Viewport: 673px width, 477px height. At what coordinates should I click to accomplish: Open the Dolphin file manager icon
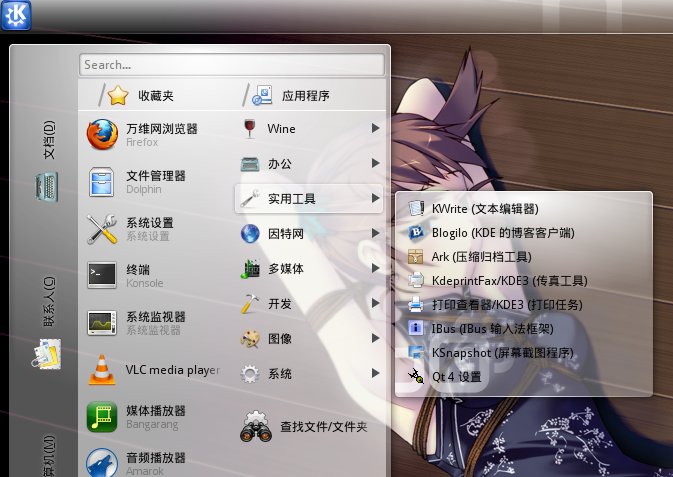point(102,182)
